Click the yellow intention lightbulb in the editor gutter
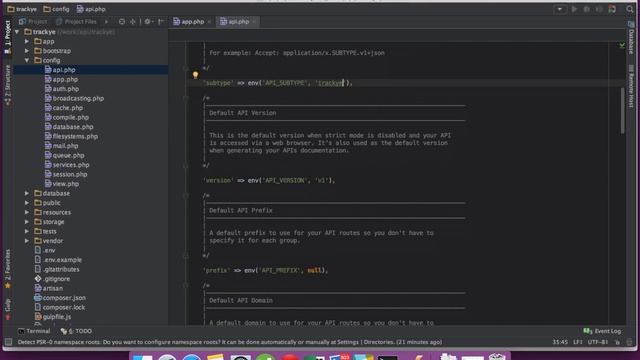Image resolution: width=640 pixels, height=360 pixels. click(195, 75)
